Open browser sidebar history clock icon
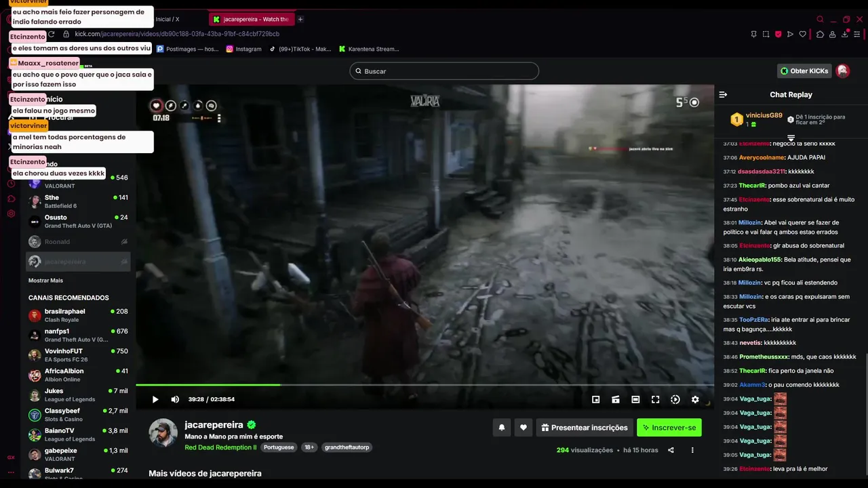 11,184
